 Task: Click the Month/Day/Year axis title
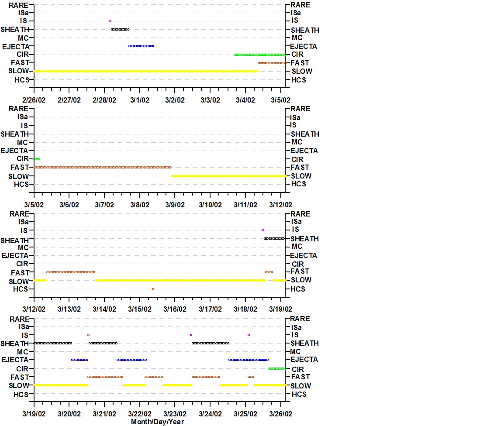[158, 422]
